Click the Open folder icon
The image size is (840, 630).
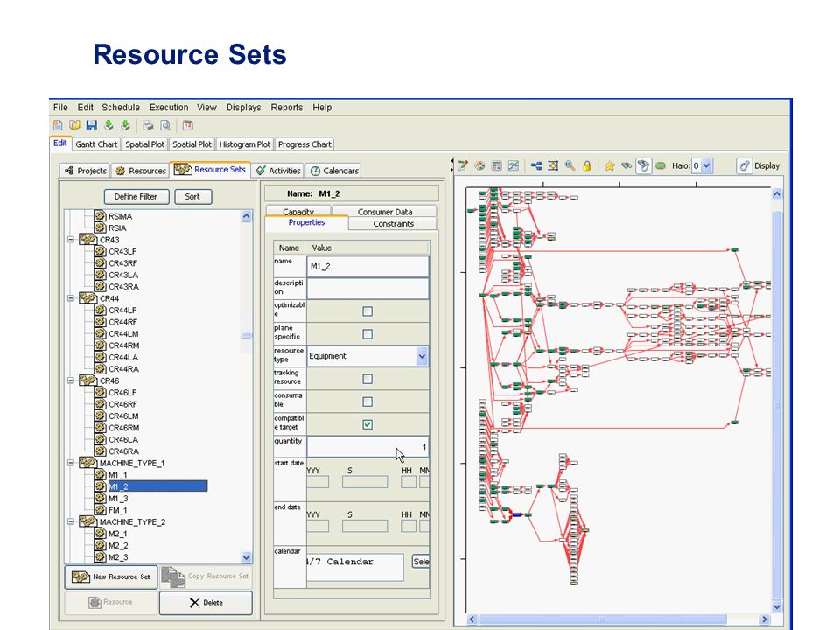[74, 125]
